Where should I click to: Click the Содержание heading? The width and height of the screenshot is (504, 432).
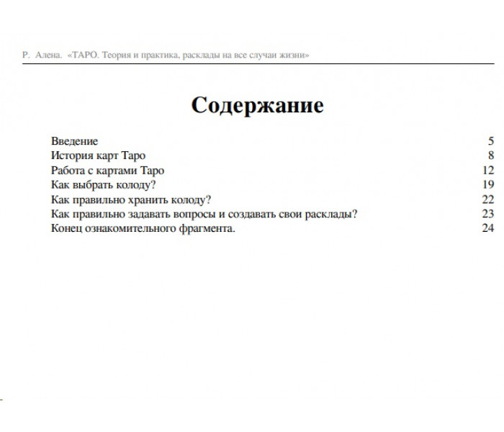(257, 105)
